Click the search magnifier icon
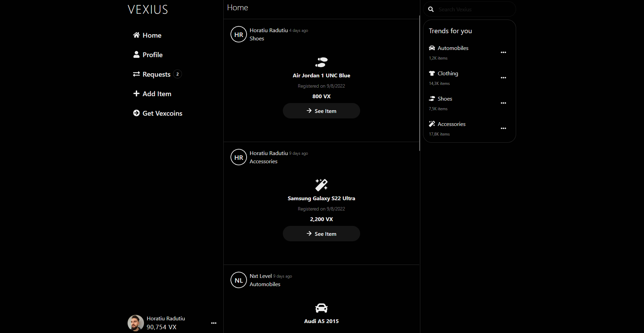Screen dimensions: 644x333 (x=431, y=9)
